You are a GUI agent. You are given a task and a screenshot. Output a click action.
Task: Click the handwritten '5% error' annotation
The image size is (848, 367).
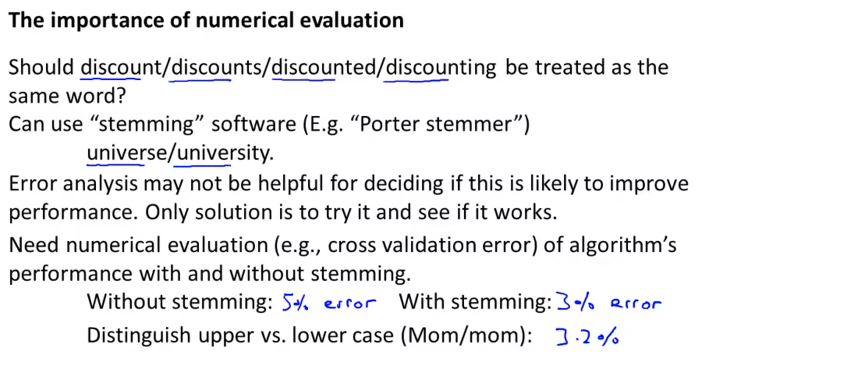pos(329,303)
